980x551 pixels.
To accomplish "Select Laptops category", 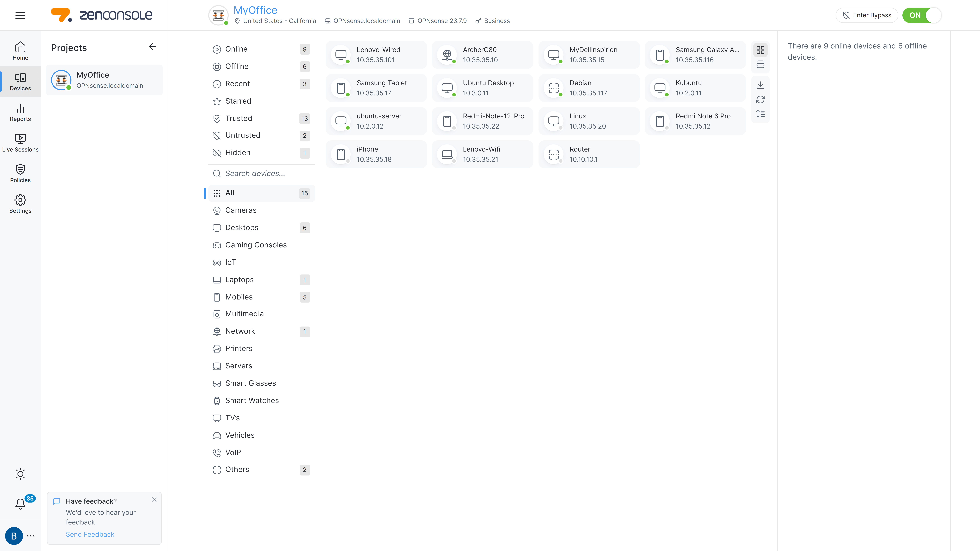I will click(x=262, y=280).
